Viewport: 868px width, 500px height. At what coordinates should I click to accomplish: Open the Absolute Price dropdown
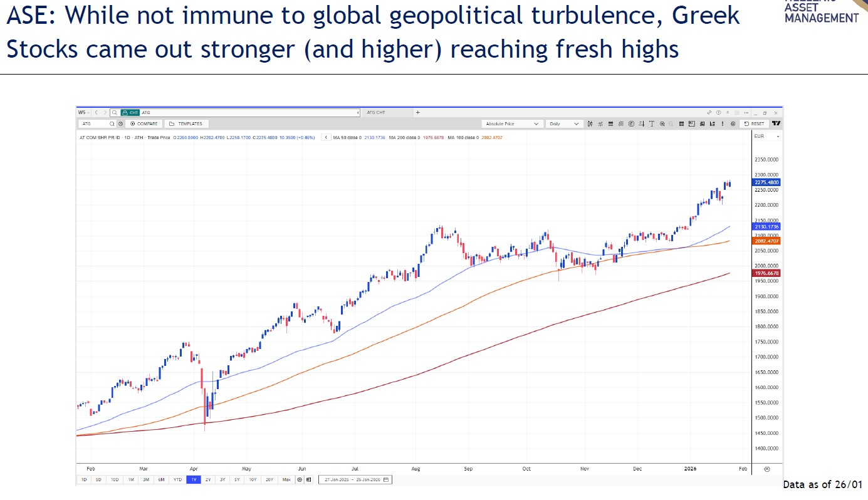tap(511, 124)
